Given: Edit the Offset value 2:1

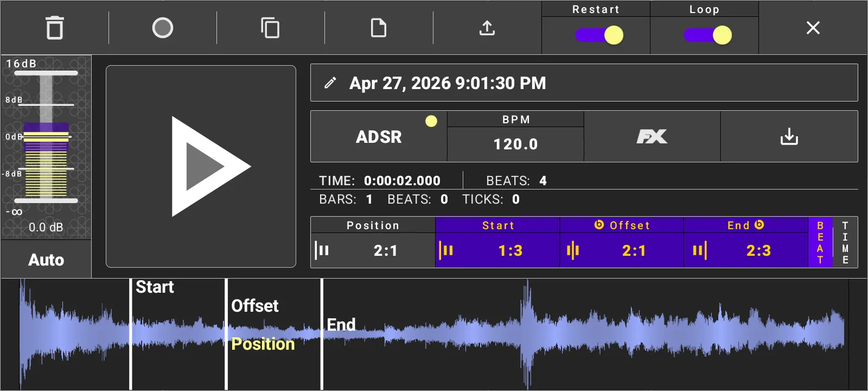Looking at the screenshot, I should pos(634,251).
